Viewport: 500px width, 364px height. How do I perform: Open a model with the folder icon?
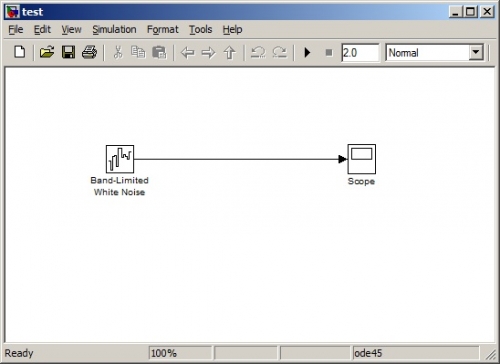tap(47, 52)
